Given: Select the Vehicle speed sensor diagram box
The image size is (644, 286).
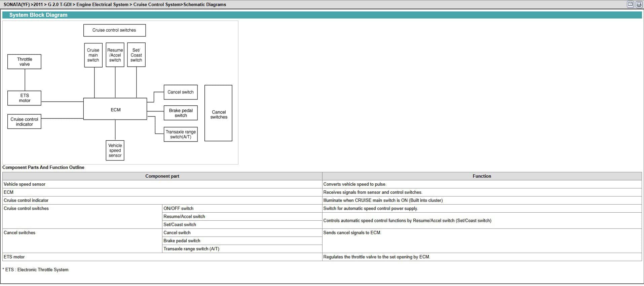Looking at the screenshot, I should tap(115, 150).
